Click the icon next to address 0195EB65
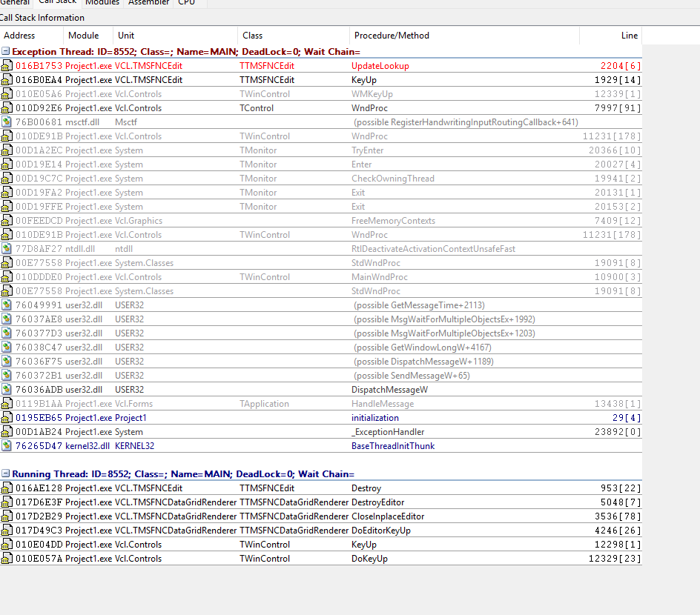700x615 pixels. 7,418
